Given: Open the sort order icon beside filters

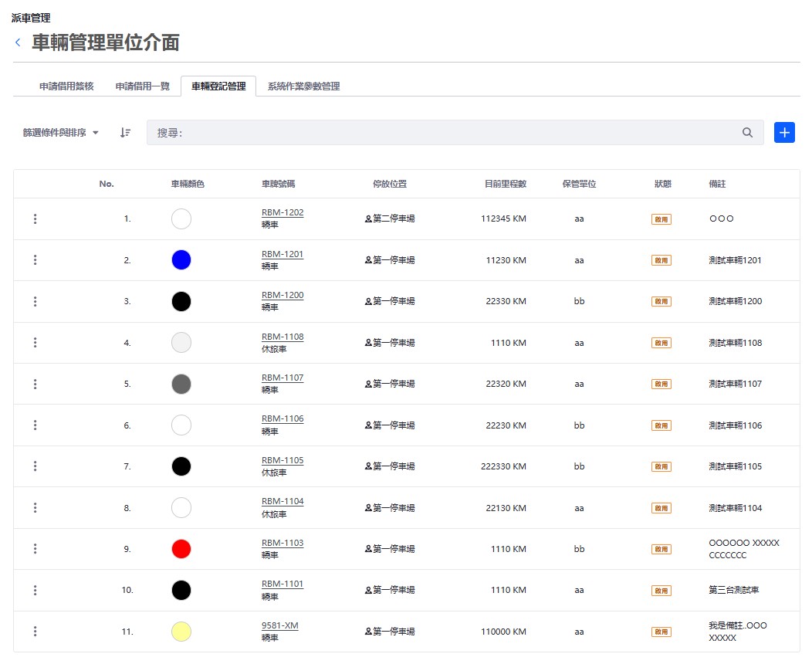Looking at the screenshot, I should 124,132.
